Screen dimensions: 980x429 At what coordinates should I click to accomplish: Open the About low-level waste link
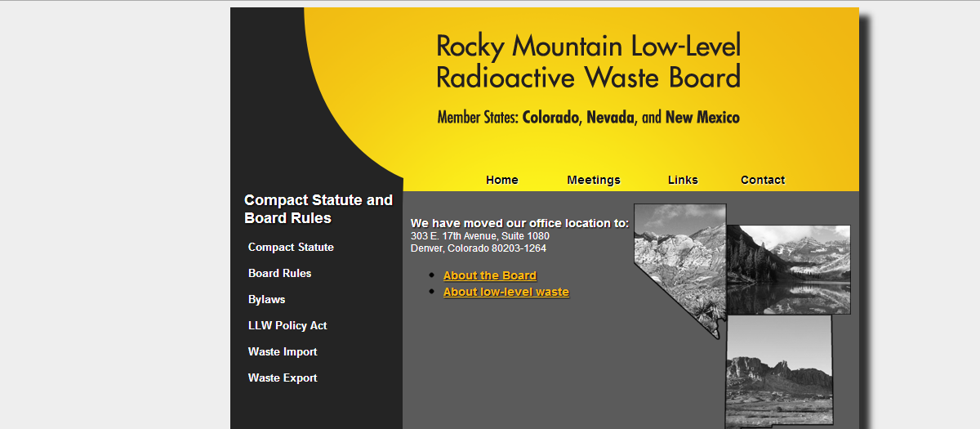[506, 292]
